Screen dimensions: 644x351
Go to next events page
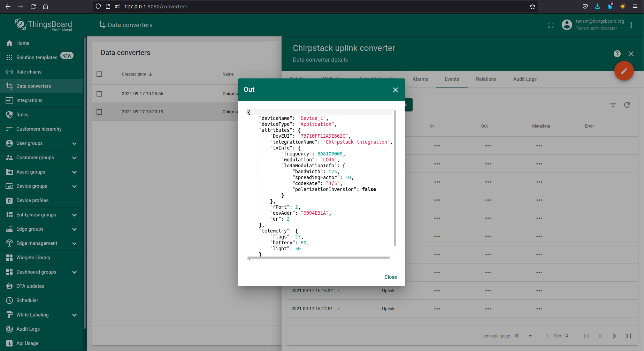(614, 336)
